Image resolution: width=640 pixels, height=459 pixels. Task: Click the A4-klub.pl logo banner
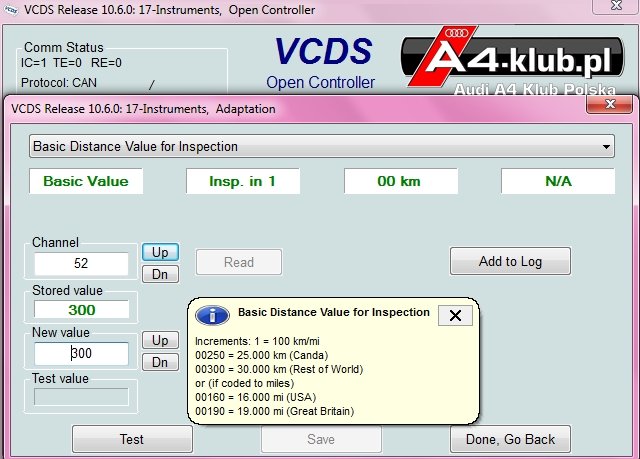click(512, 60)
